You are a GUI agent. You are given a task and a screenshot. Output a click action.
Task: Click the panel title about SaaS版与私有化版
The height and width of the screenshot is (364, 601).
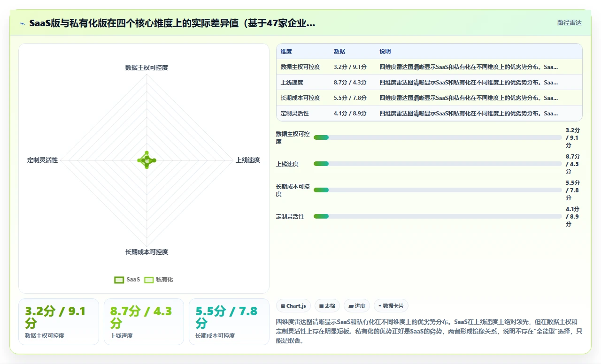[x=172, y=23]
